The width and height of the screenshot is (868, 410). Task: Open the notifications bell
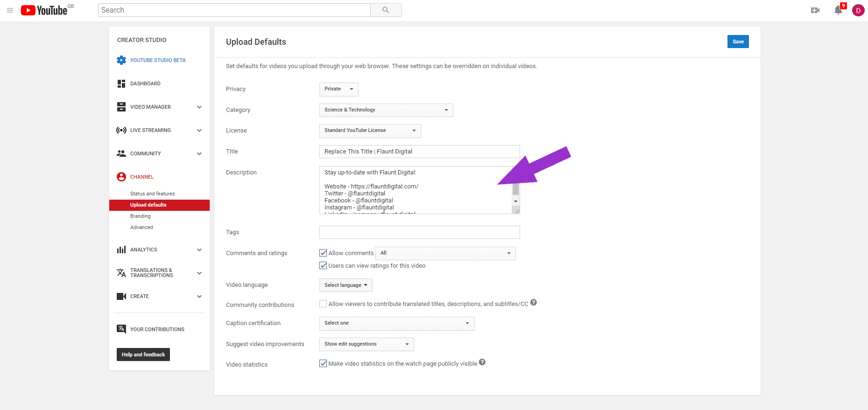[838, 10]
